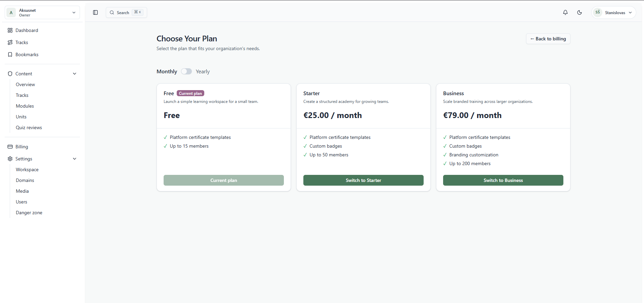644x303 pixels.
Task: Click Custom badges in Business plan
Action: [465, 146]
